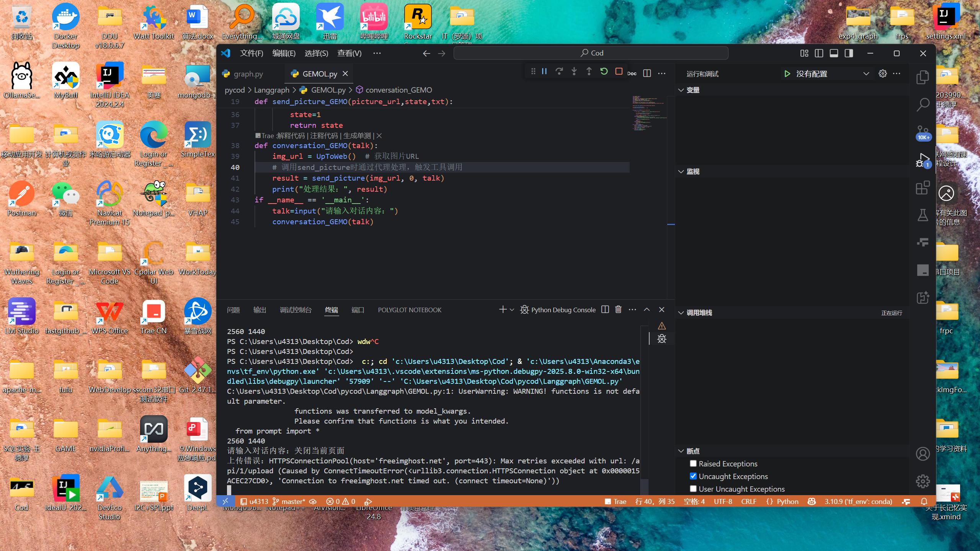
Task: Click the remote window indicator in the status bar
Action: (225, 501)
